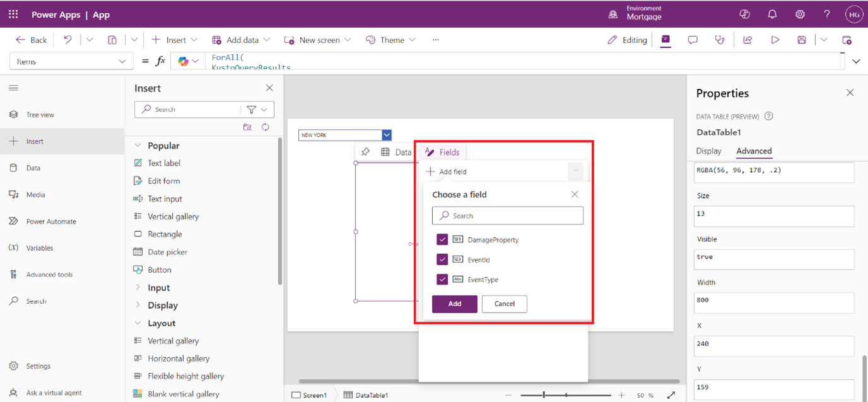Open the notifications bell icon
The width and height of the screenshot is (868, 402).
[x=772, y=14]
